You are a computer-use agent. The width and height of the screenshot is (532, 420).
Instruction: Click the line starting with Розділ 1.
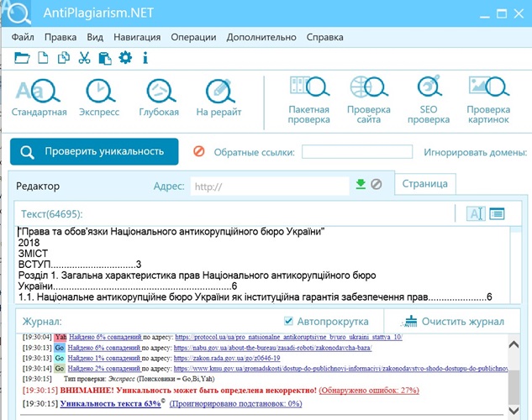point(198,276)
